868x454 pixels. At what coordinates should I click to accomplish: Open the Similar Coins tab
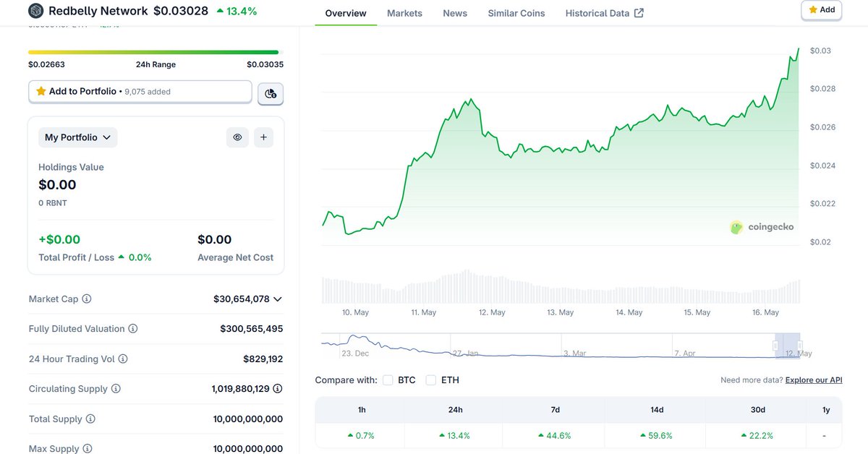(516, 13)
